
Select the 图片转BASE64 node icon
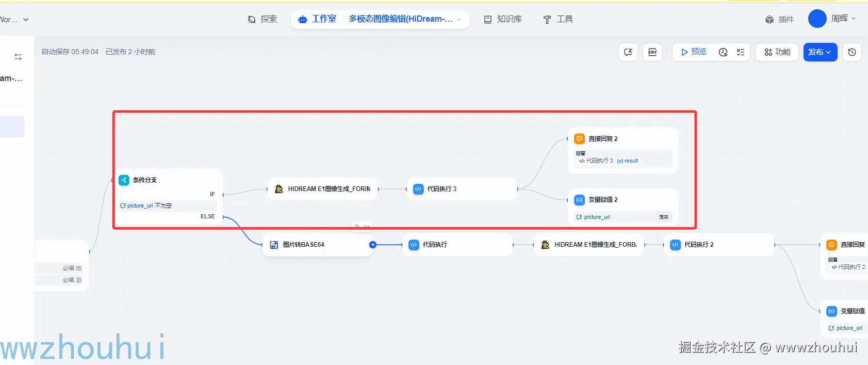pyautogui.click(x=274, y=245)
